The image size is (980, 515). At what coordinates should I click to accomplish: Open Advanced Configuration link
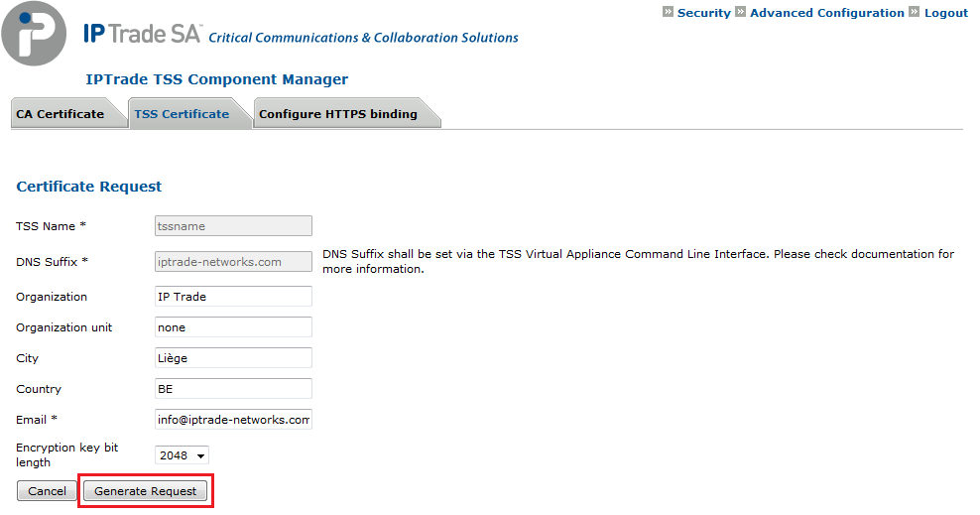pyautogui.click(x=827, y=13)
